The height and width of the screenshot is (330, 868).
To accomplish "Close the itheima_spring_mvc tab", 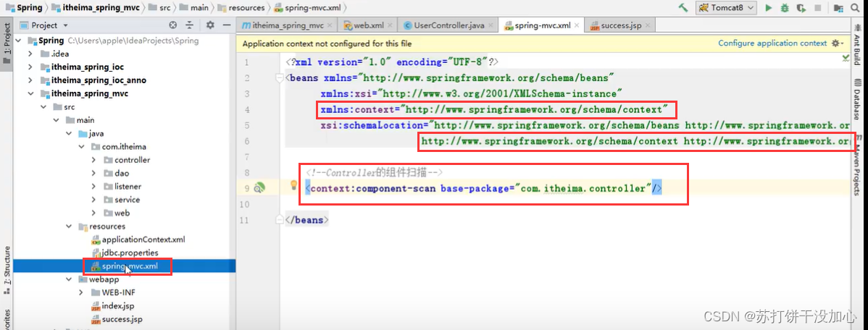I will pyautogui.click(x=330, y=25).
